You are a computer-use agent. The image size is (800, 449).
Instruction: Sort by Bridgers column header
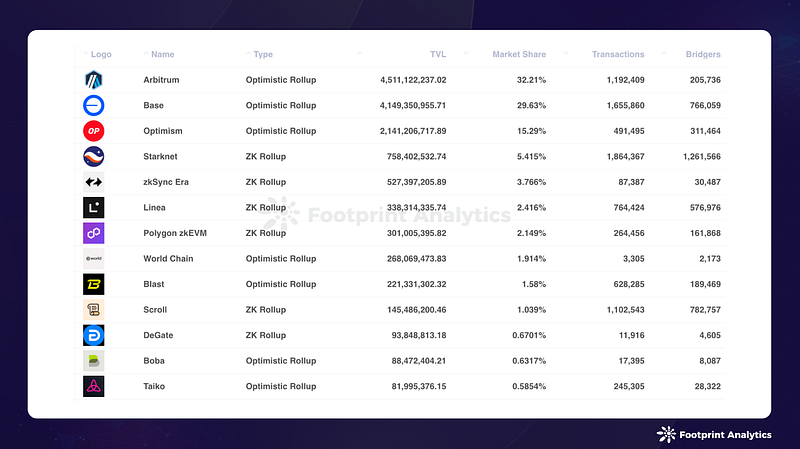pyautogui.click(x=703, y=54)
